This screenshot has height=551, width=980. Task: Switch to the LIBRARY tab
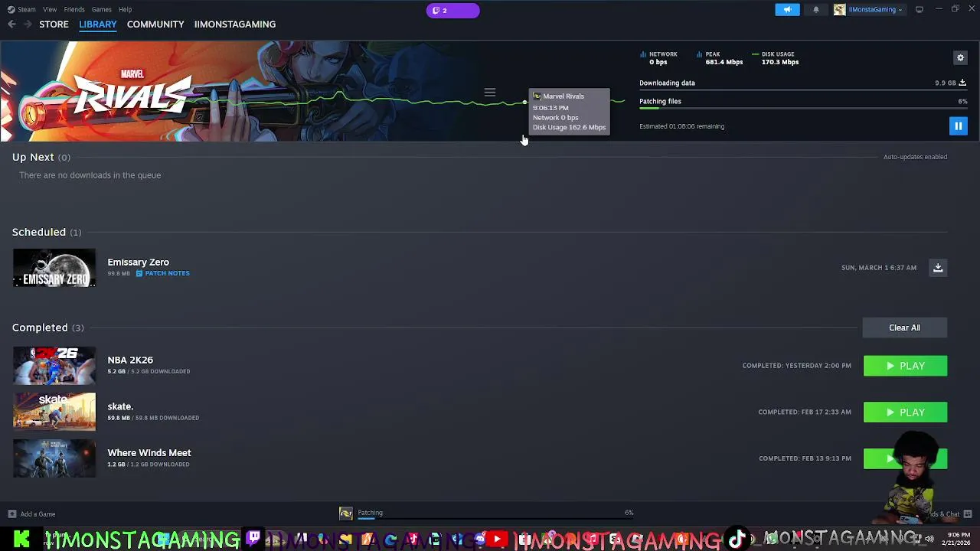pos(98,24)
